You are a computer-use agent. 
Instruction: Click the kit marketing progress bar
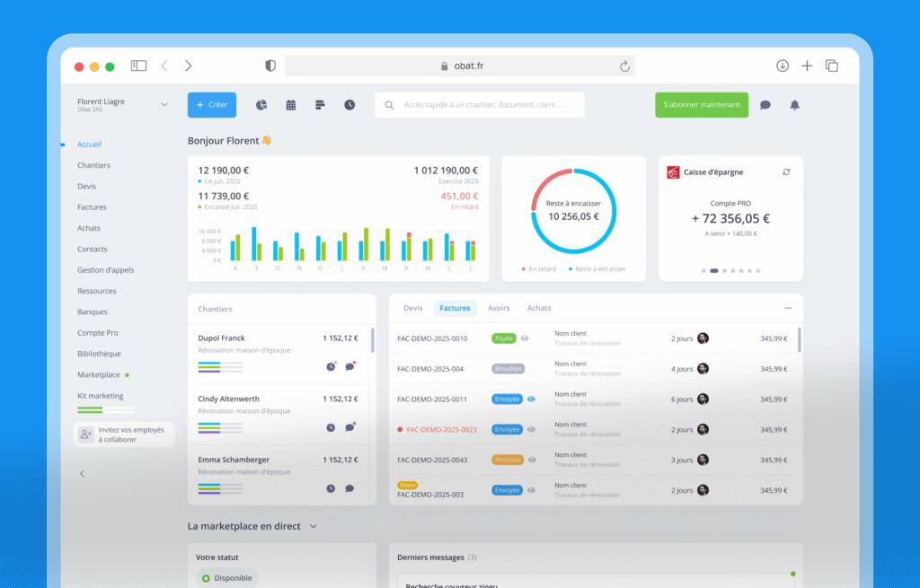tap(99, 409)
